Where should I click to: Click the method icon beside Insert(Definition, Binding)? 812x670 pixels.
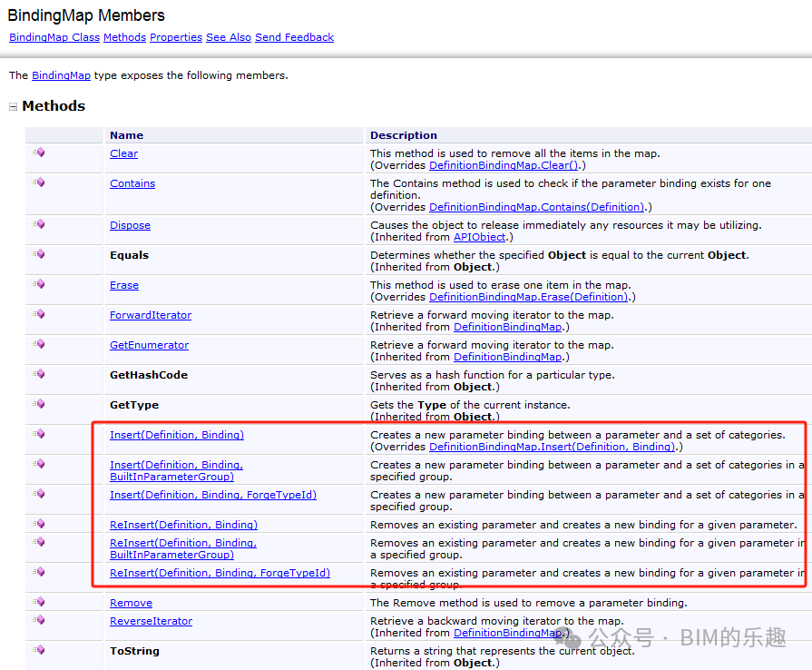click(x=39, y=434)
